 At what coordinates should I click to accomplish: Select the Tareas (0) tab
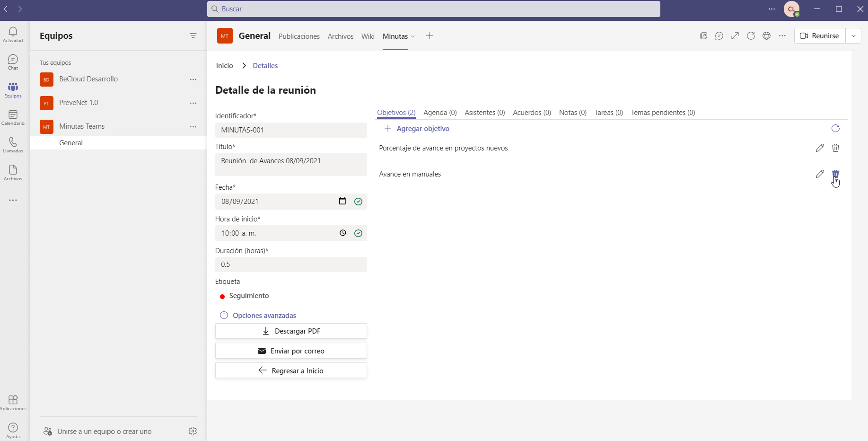click(x=609, y=113)
